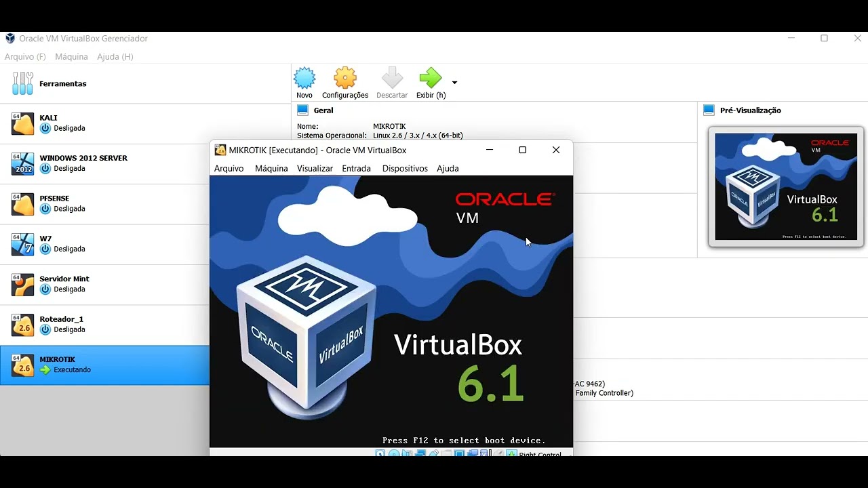This screenshot has width=868, height=488.
Task: Click the MIKROTIK name value in Geral
Action: pos(389,127)
